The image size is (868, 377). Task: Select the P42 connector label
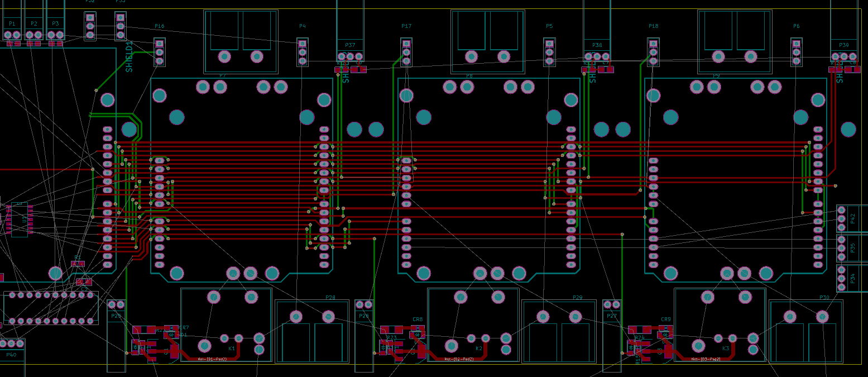(852, 218)
